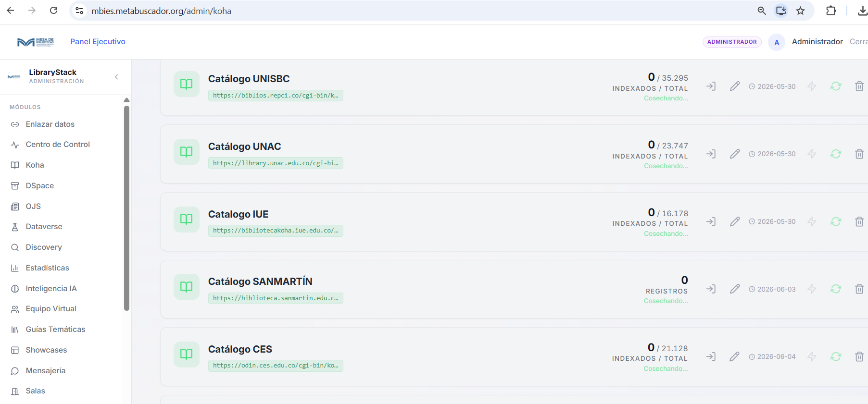Viewport: 868px width, 404px height.
Task: Delete Catálogo UNAC with trash icon
Action: tap(859, 154)
